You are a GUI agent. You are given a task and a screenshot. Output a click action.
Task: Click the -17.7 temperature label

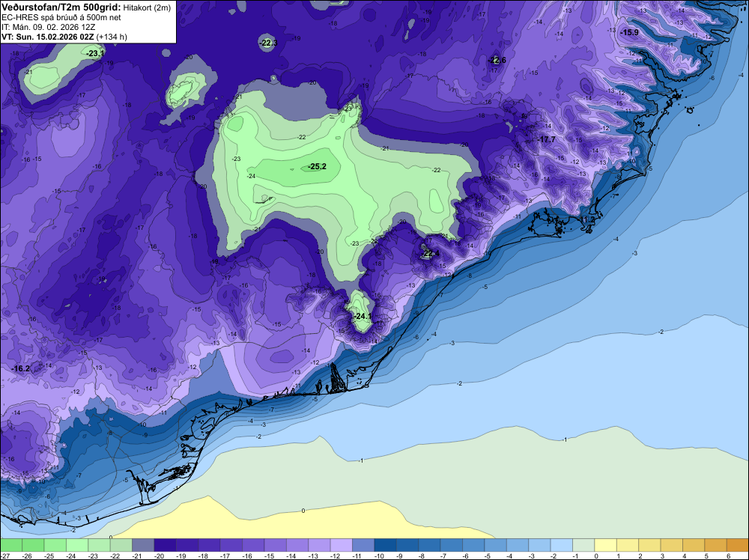point(546,139)
